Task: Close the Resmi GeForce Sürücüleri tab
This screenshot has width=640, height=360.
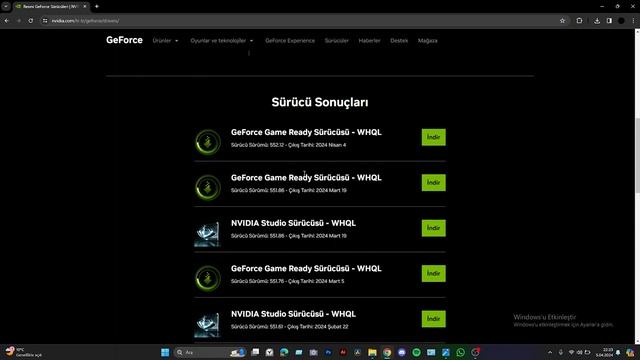Action: click(x=85, y=7)
